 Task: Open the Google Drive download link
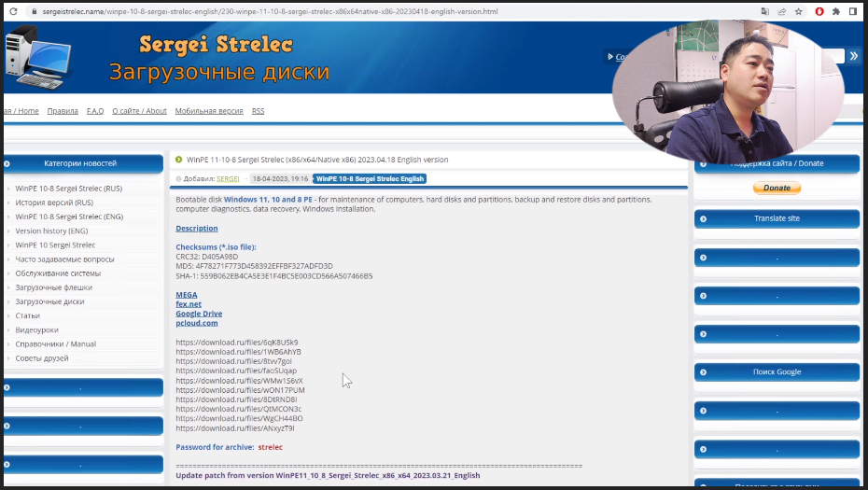click(199, 314)
